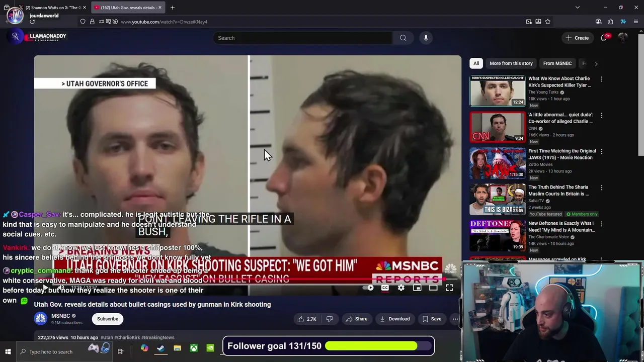Open the browser hamburger menu

(636, 22)
